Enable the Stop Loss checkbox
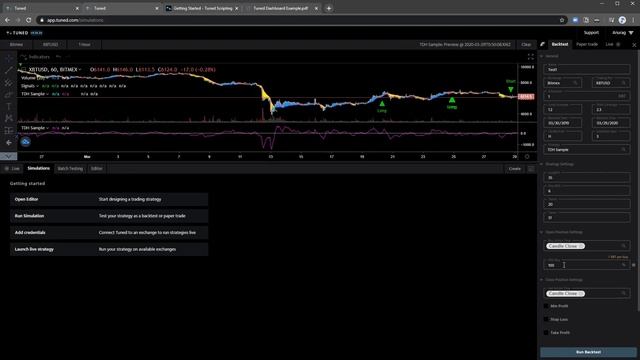 (546, 319)
